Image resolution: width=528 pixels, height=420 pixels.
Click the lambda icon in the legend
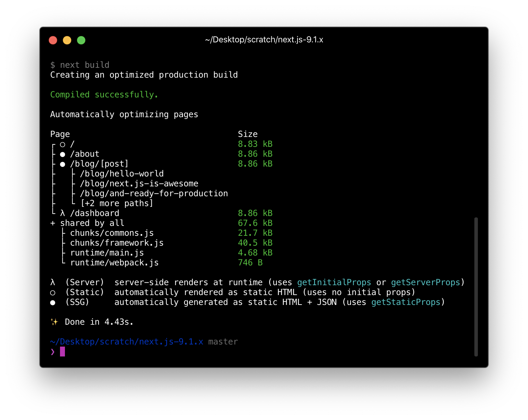pyautogui.click(x=53, y=282)
